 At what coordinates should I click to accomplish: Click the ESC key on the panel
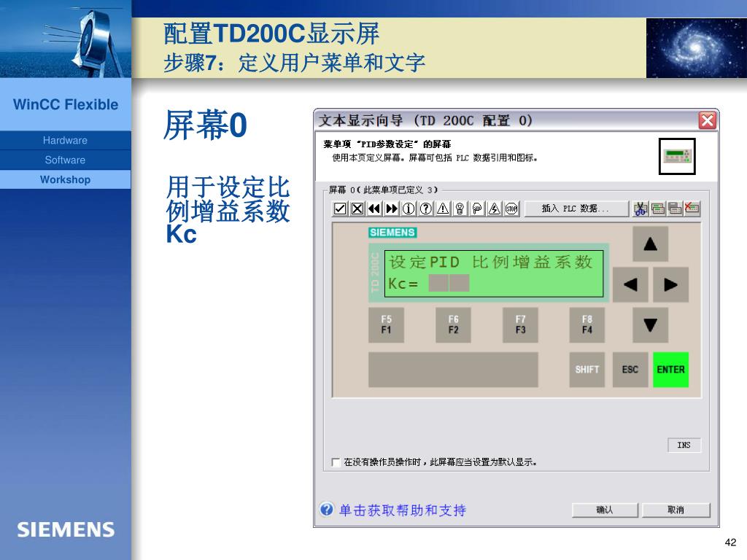click(630, 370)
